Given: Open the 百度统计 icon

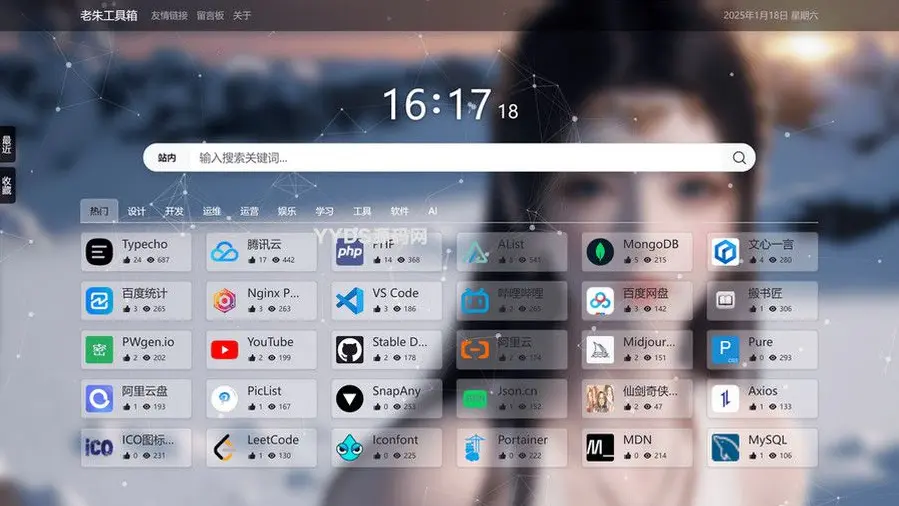Looking at the screenshot, I should [x=99, y=301].
